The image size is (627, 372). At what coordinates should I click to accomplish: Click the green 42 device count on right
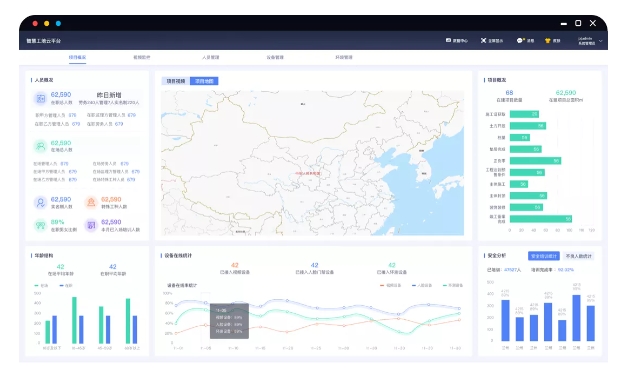click(x=392, y=265)
